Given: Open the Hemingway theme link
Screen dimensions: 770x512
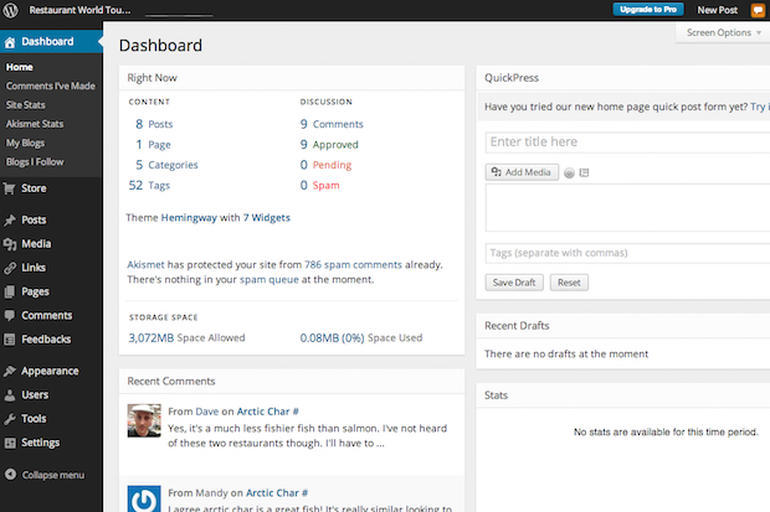Looking at the screenshot, I should click(x=189, y=218).
